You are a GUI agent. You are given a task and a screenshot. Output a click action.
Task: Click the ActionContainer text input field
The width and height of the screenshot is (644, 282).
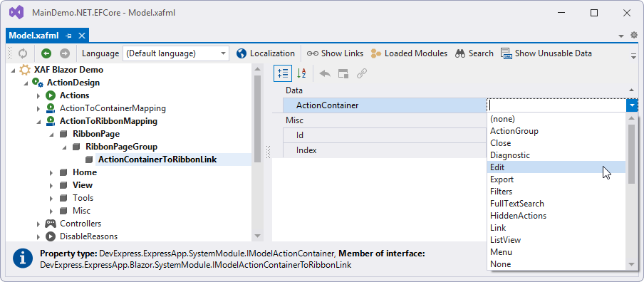[556, 106]
